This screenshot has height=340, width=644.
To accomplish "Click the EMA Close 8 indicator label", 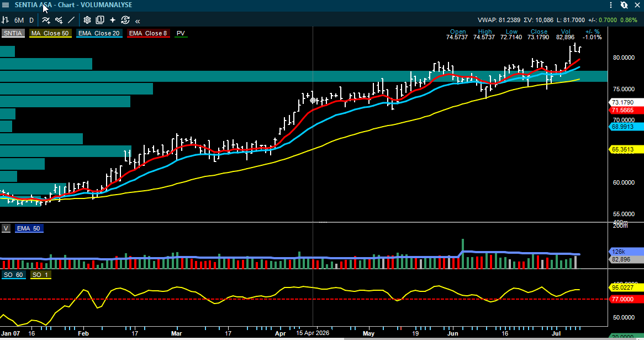I will 148,33.
